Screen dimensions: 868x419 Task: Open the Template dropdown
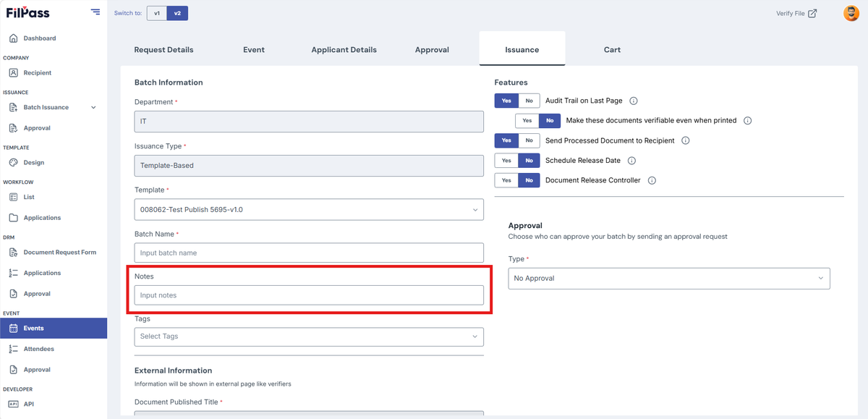309,210
